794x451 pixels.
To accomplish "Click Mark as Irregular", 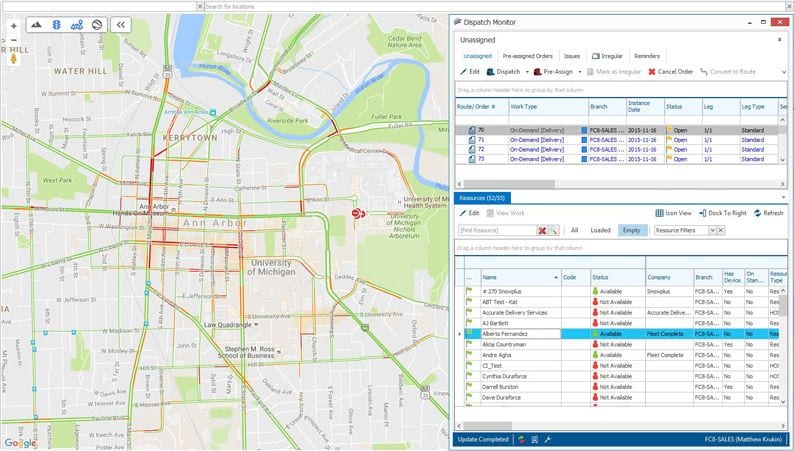I will (x=614, y=72).
